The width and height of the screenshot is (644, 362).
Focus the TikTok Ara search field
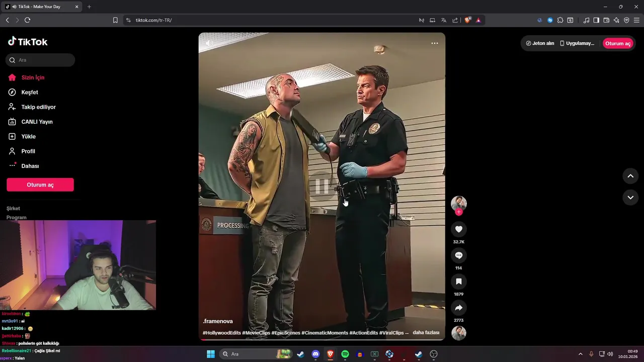pos(40,60)
